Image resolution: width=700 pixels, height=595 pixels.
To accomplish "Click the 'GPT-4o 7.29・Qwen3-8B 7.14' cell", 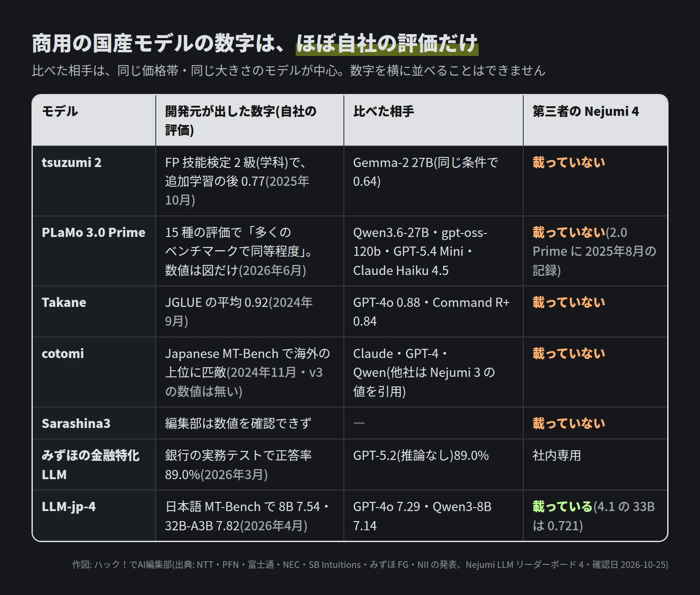I will tap(434, 516).
